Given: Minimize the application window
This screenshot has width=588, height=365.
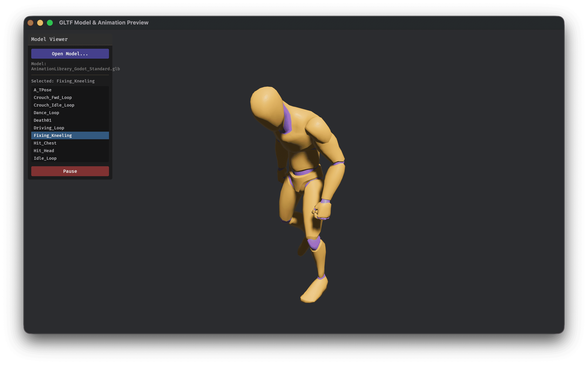Looking at the screenshot, I should tap(40, 23).
